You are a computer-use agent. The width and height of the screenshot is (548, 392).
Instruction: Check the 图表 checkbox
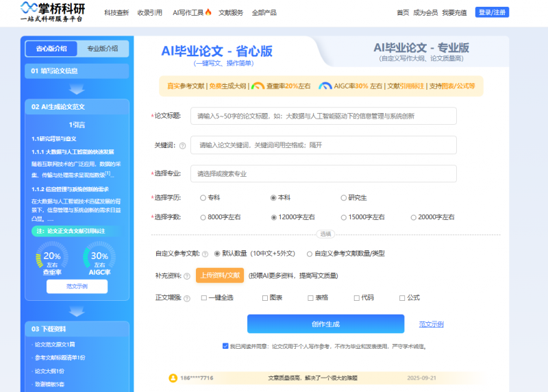265,298
